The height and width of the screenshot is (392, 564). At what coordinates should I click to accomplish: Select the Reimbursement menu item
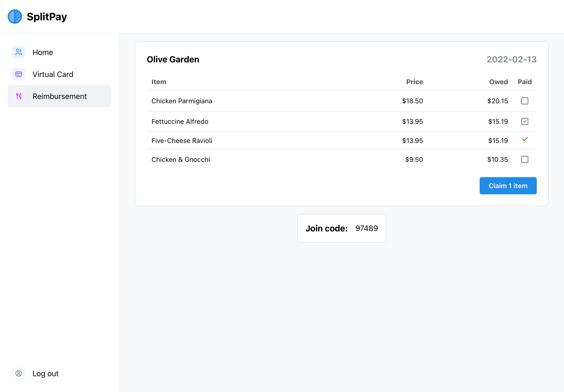tap(60, 96)
